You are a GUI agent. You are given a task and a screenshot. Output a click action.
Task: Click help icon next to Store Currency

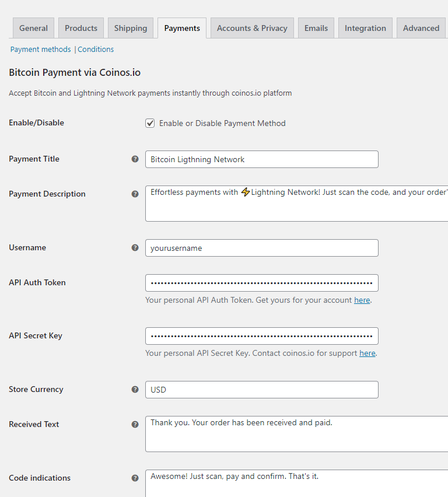coord(135,389)
